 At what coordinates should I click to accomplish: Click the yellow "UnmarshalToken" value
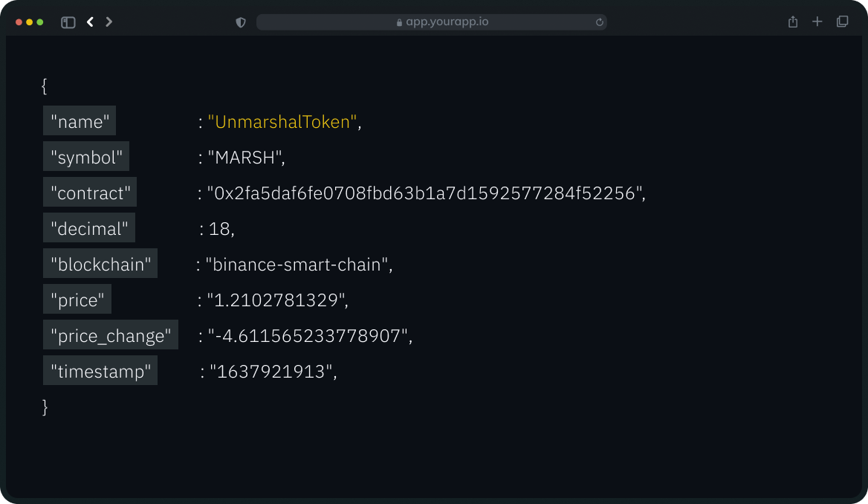tap(282, 122)
